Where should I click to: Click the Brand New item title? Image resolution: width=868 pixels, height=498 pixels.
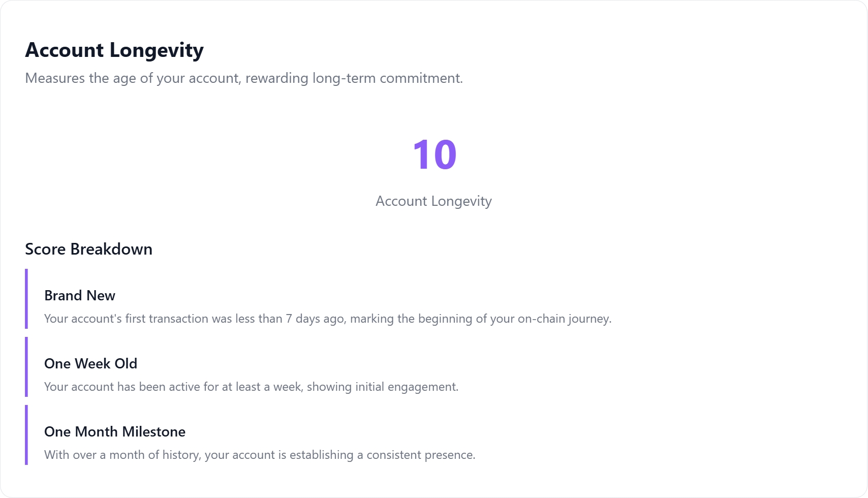click(x=80, y=296)
